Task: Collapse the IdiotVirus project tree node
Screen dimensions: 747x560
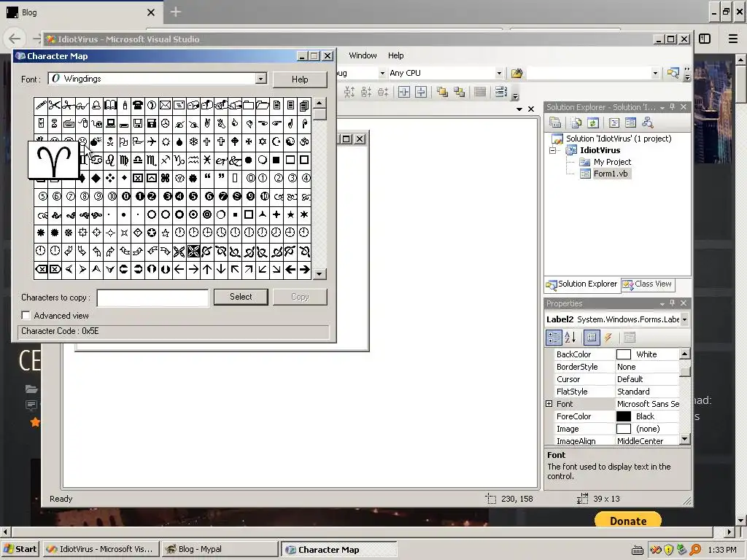Action: point(552,150)
